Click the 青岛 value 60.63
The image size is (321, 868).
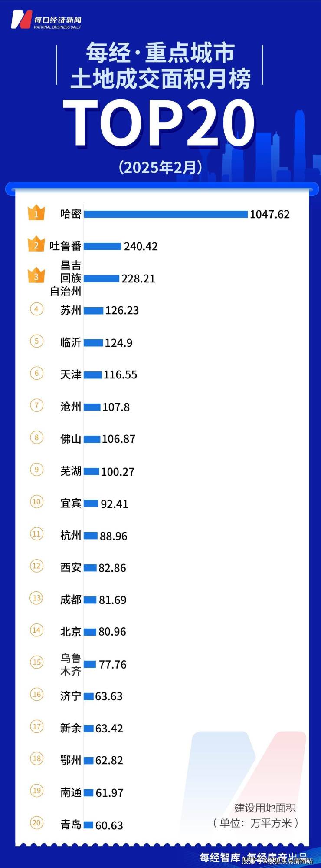109,825
